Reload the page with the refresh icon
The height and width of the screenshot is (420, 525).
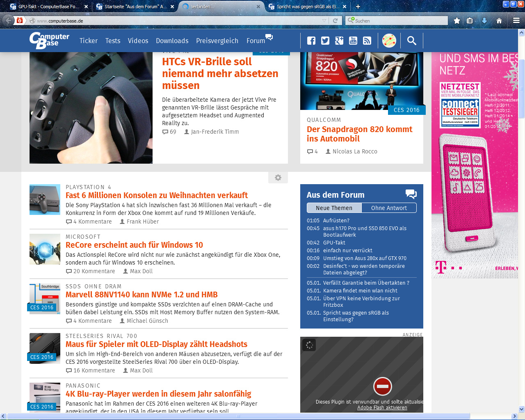335,21
